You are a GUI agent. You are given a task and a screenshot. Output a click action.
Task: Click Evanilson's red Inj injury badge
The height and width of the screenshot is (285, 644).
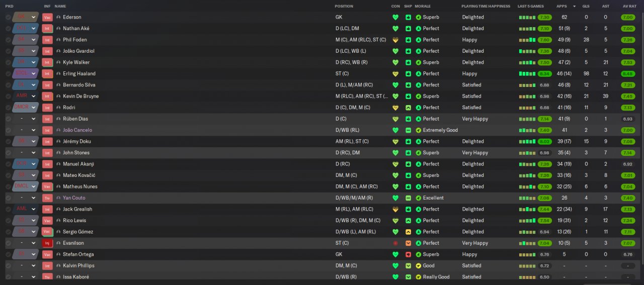(x=48, y=243)
